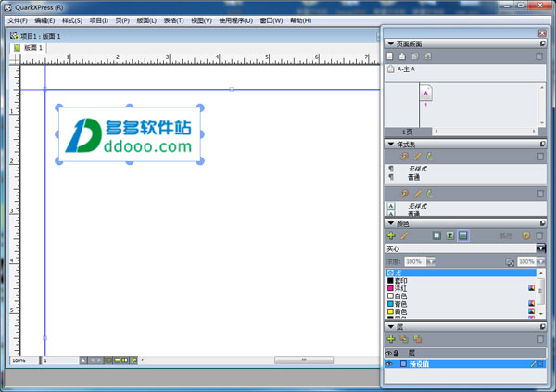This screenshot has width=556, height=392.
Task: Select the page A thumbnail
Action: point(426,94)
